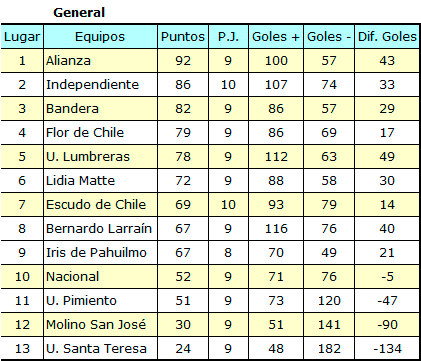
Task: Select the Bandera team cell
Action: (x=100, y=109)
